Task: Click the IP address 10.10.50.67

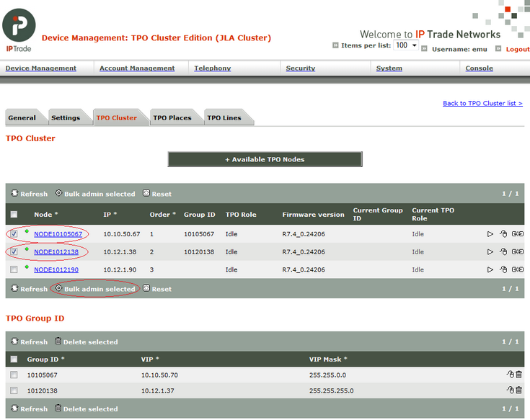Action: (122, 234)
